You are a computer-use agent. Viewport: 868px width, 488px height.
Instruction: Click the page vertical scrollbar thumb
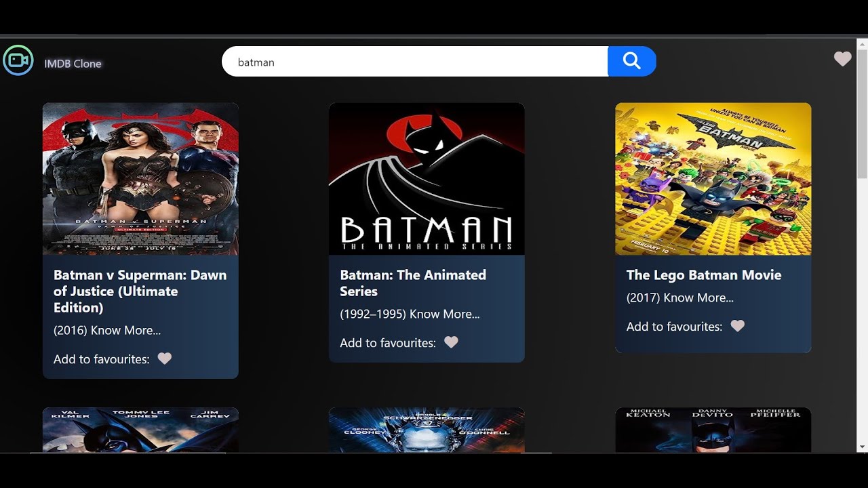point(863,113)
